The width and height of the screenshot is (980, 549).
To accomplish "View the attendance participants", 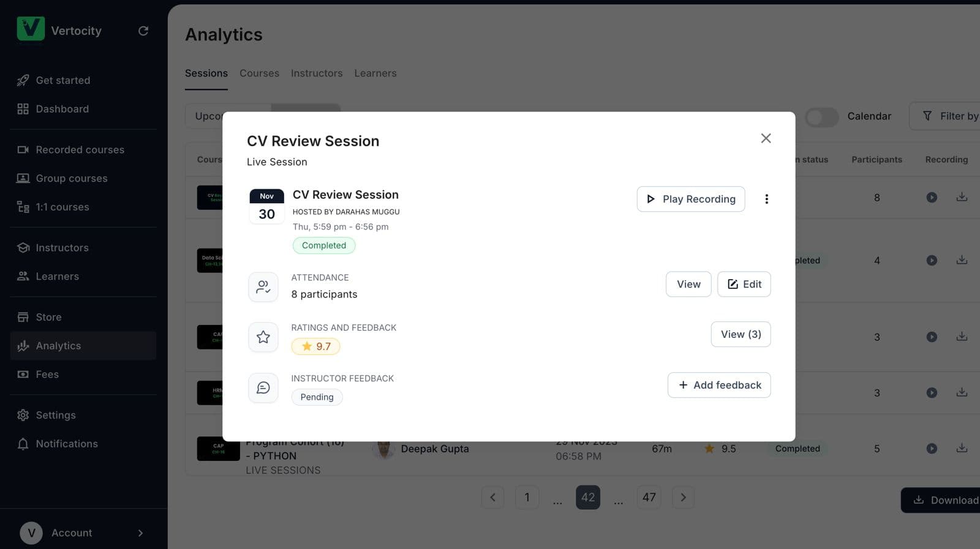I will pos(688,284).
